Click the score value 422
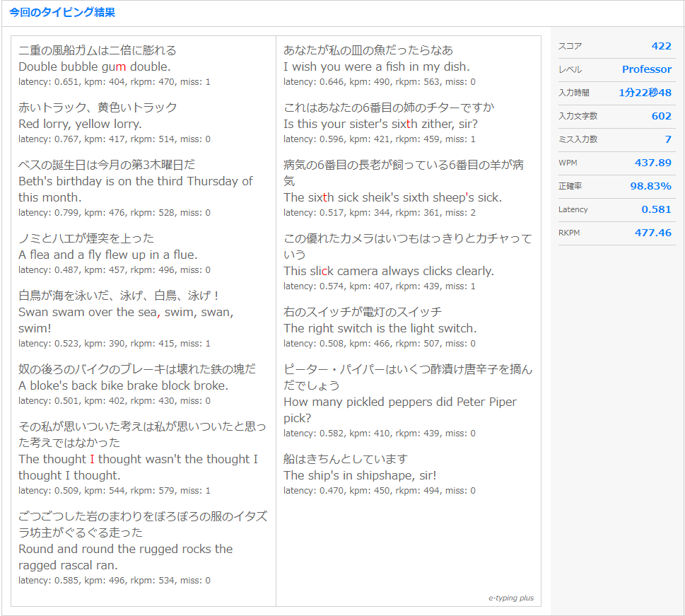Viewport: 685px width, 616px height. point(661,46)
